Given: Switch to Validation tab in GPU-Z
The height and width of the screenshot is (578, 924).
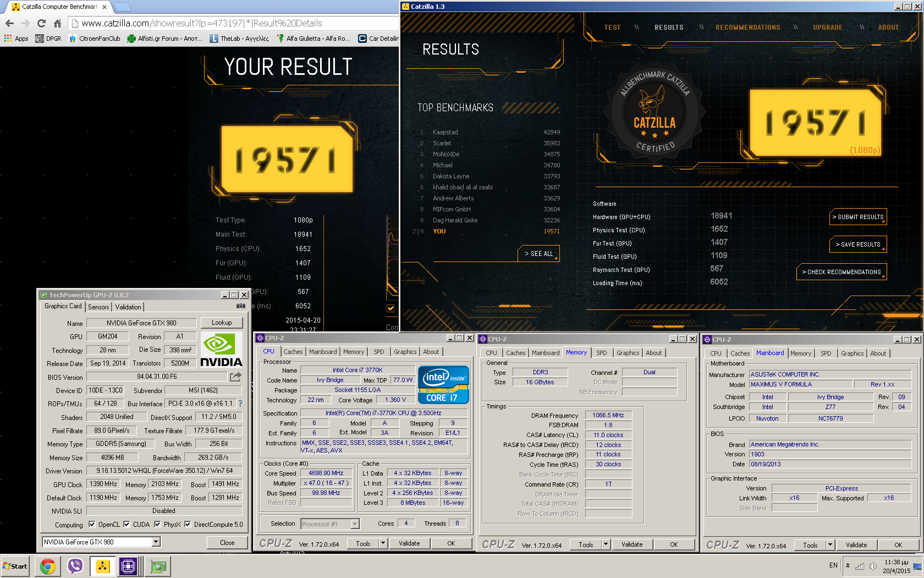Looking at the screenshot, I should click(x=128, y=307).
